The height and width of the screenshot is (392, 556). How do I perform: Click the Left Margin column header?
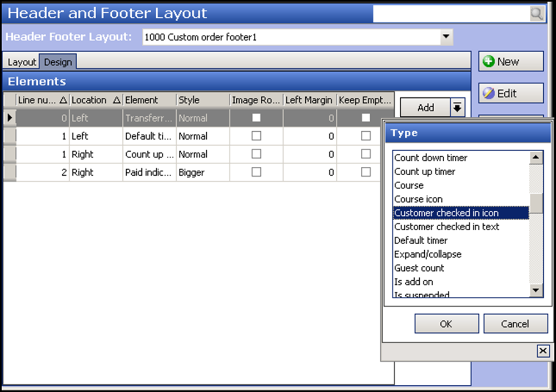pos(309,100)
